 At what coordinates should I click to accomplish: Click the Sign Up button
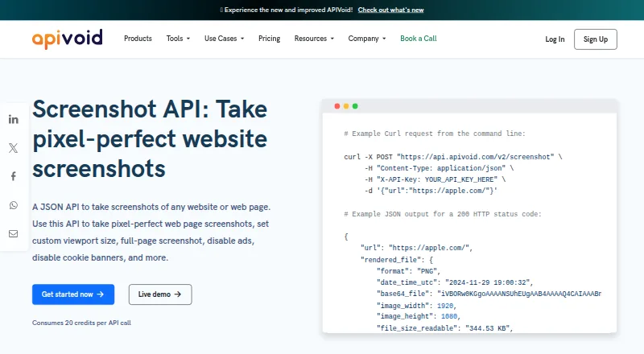click(596, 39)
